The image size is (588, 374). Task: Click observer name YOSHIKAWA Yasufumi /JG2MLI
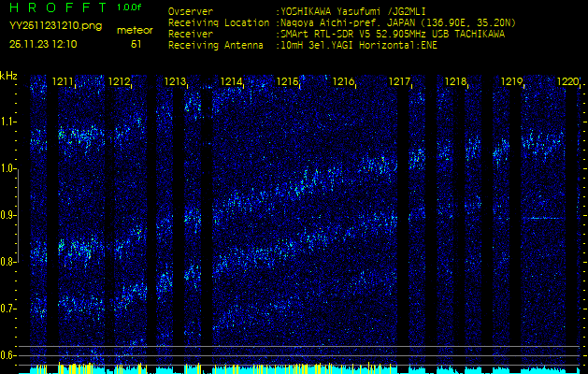coord(353,11)
